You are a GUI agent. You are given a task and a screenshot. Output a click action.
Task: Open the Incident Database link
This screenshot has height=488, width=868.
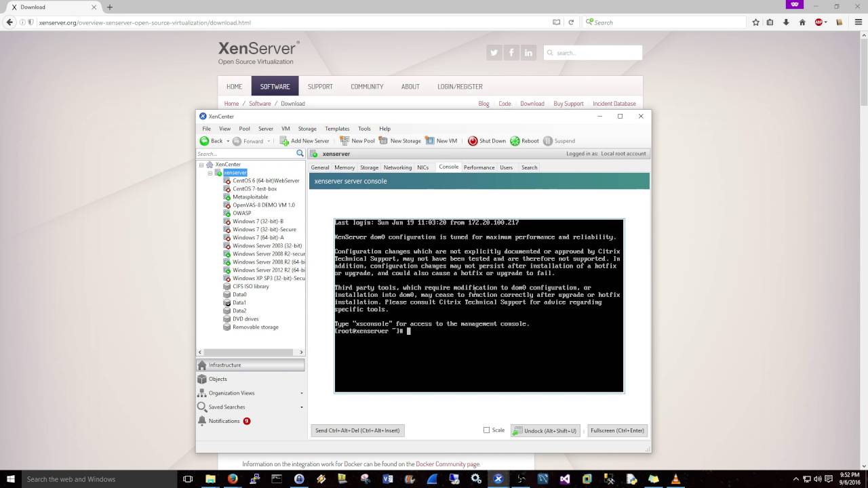click(614, 104)
